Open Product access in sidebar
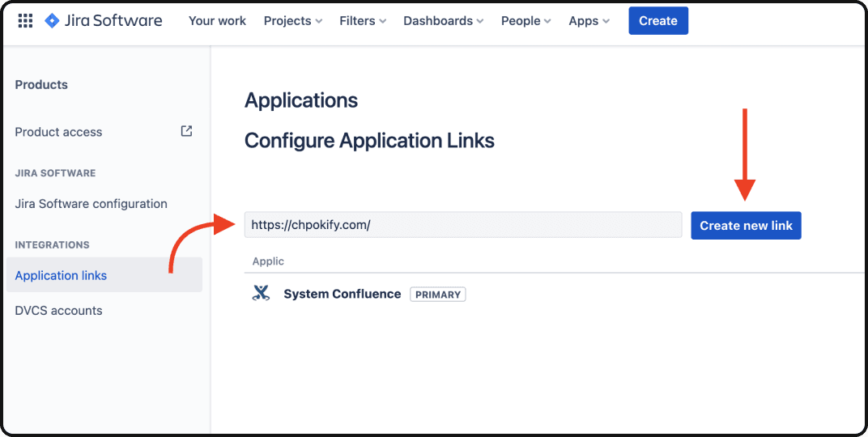The width and height of the screenshot is (868, 437). coord(58,132)
